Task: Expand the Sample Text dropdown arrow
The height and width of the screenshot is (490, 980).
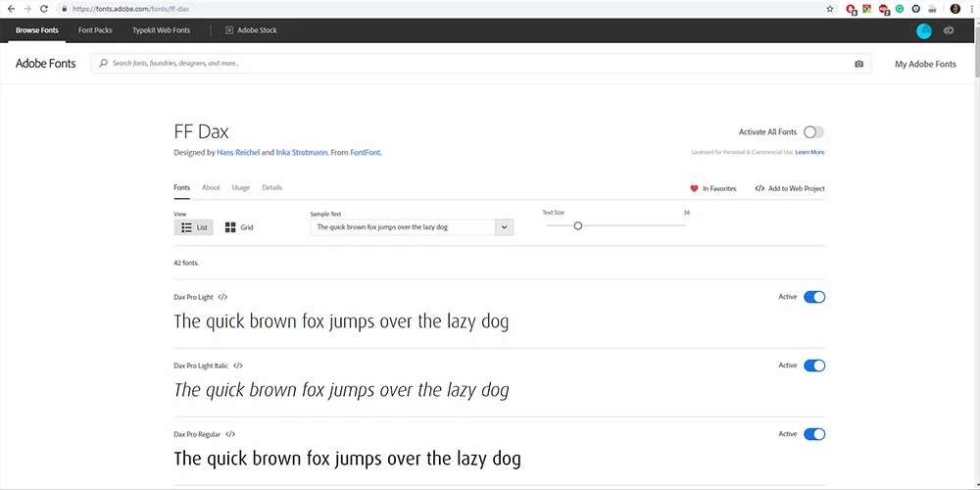Action: 505,227
